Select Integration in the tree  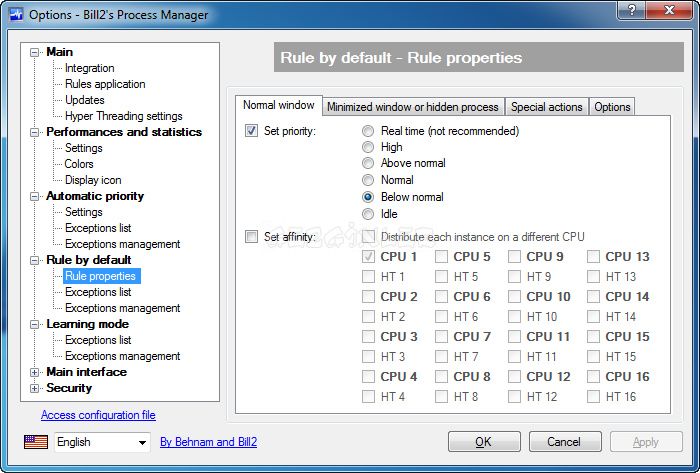[x=90, y=68]
